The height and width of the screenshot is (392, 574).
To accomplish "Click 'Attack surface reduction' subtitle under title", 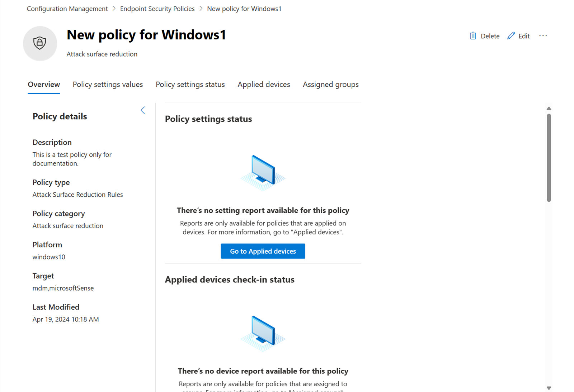I will [102, 54].
